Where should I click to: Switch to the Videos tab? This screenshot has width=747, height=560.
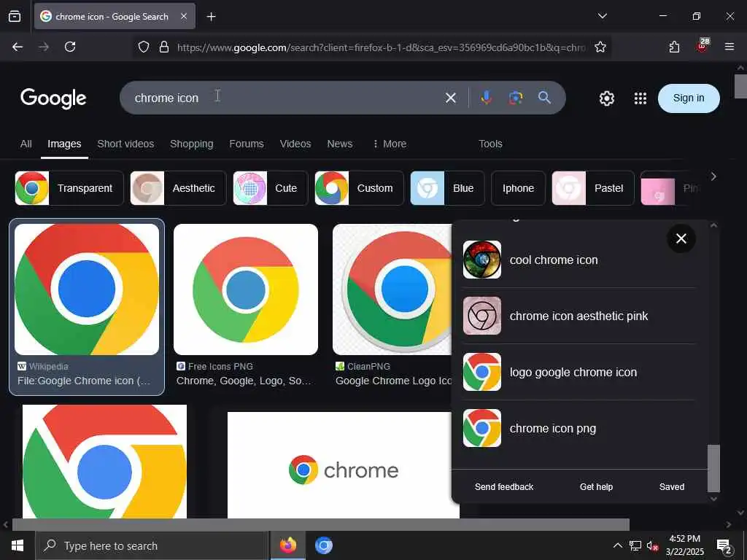295,144
